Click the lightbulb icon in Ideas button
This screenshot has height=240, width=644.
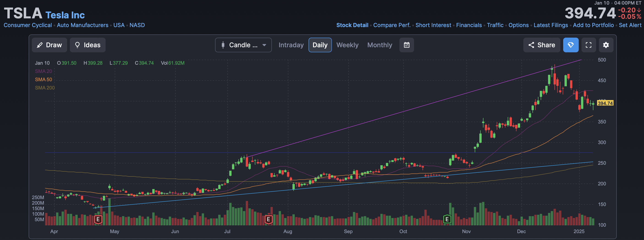pos(77,45)
